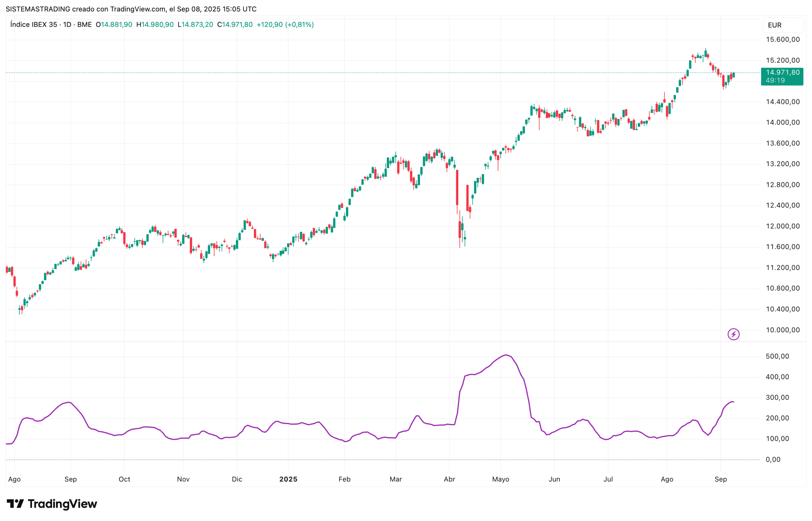Click the TradingView logo at bottom left
The height and width of the screenshot is (521, 812).
[x=52, y=504]
